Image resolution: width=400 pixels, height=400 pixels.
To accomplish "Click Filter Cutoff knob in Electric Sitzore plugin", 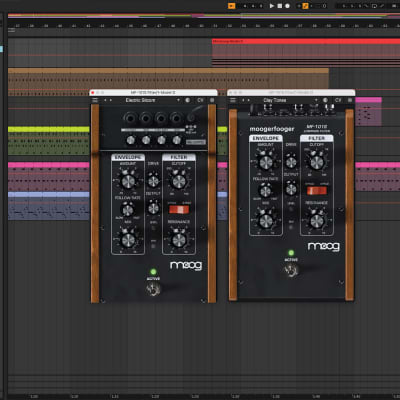I will [179, 182].
